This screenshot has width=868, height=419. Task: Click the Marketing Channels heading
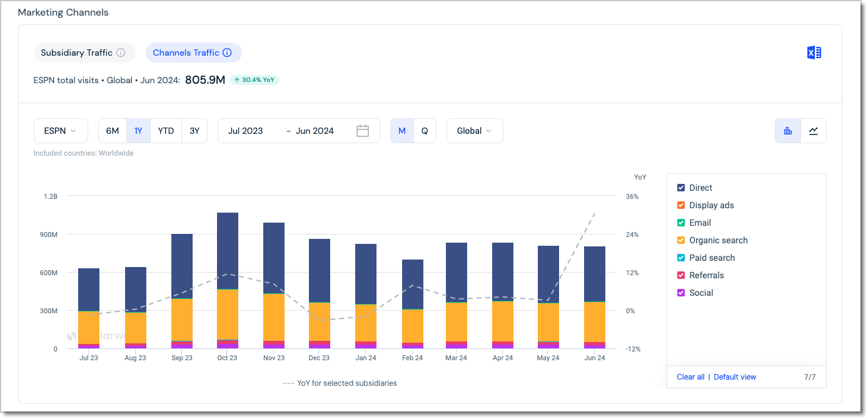coord(63,13)
